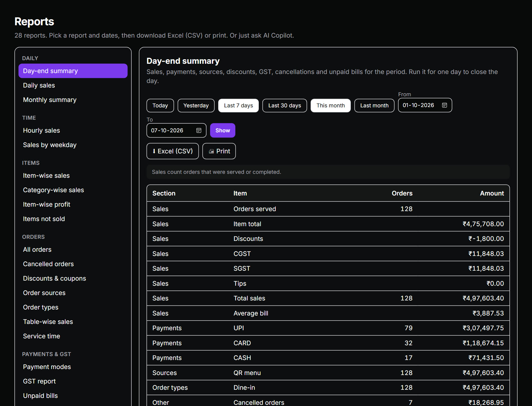This screenshot has height=406, width=532.
Task: Print the Day-end summary report
Action: coord(219,151)
